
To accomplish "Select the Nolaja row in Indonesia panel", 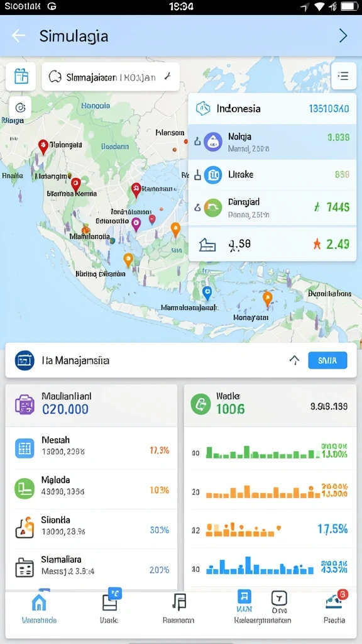I will click(x=272, y=142).
